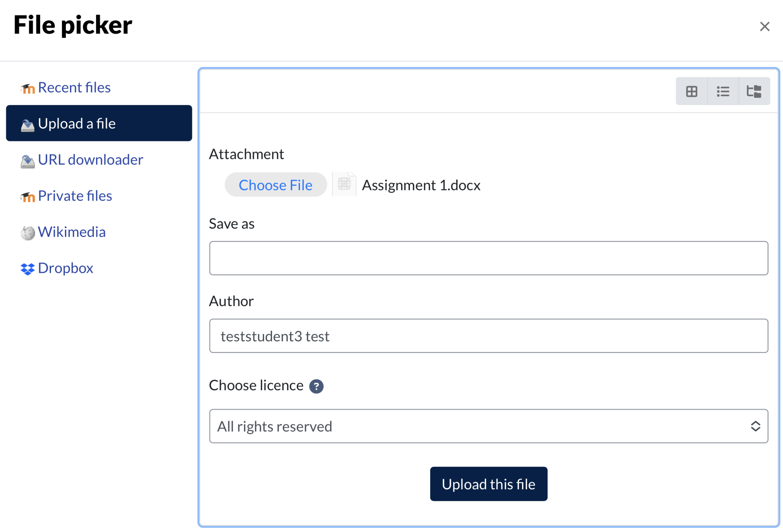Focus the Save as text field

click(x=488, y=258)
